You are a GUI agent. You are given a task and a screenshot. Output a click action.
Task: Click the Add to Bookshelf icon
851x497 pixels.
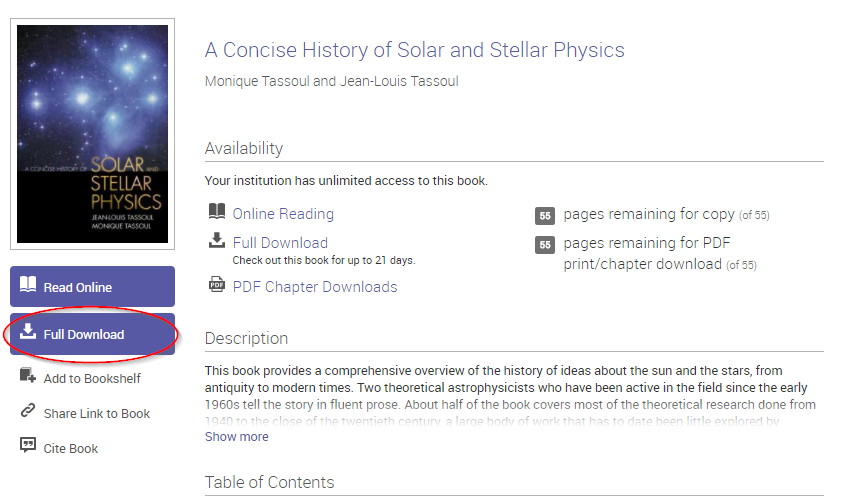click(28, 377)
